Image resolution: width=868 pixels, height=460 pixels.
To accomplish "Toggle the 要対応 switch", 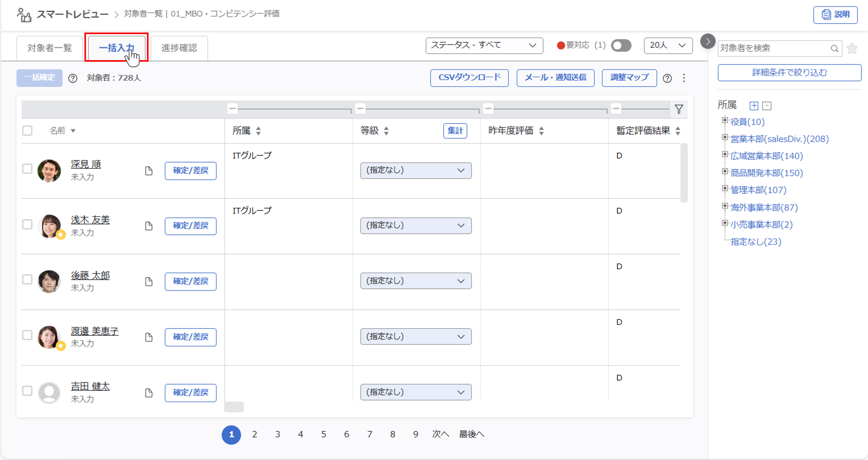I will pos(621,46).
